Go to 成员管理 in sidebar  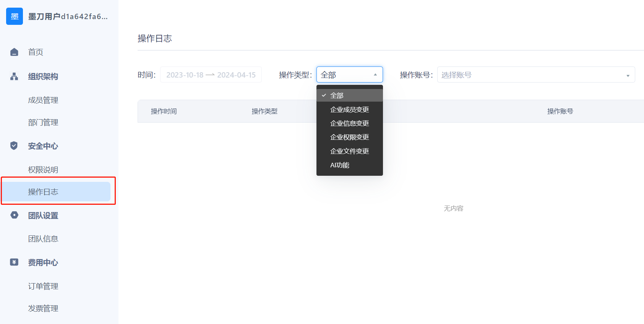(43, 100)
